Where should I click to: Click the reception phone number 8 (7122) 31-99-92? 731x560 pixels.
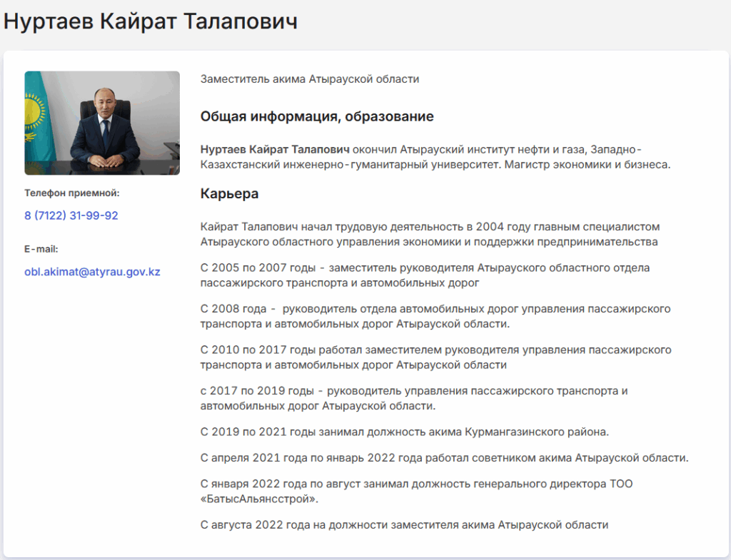71,215
